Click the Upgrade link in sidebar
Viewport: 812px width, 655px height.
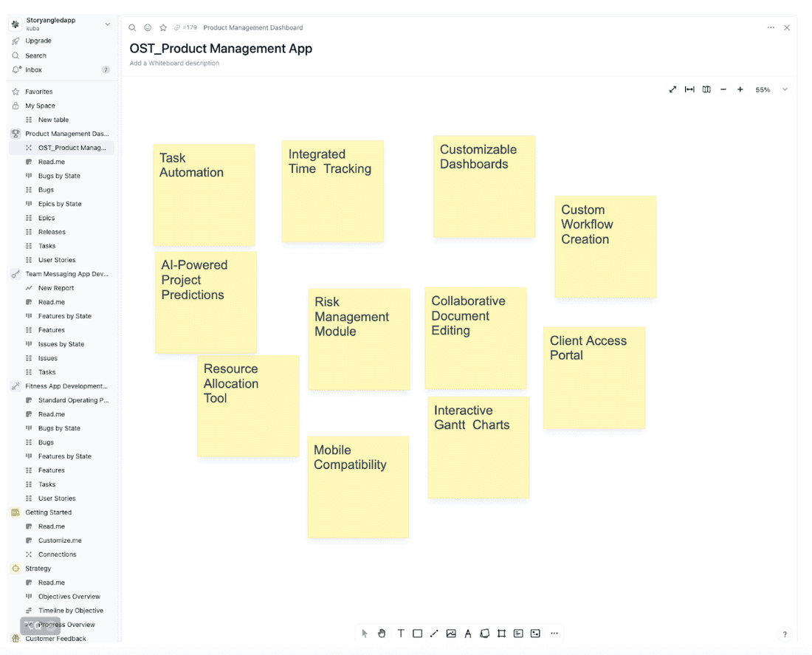tap(38, 41)
